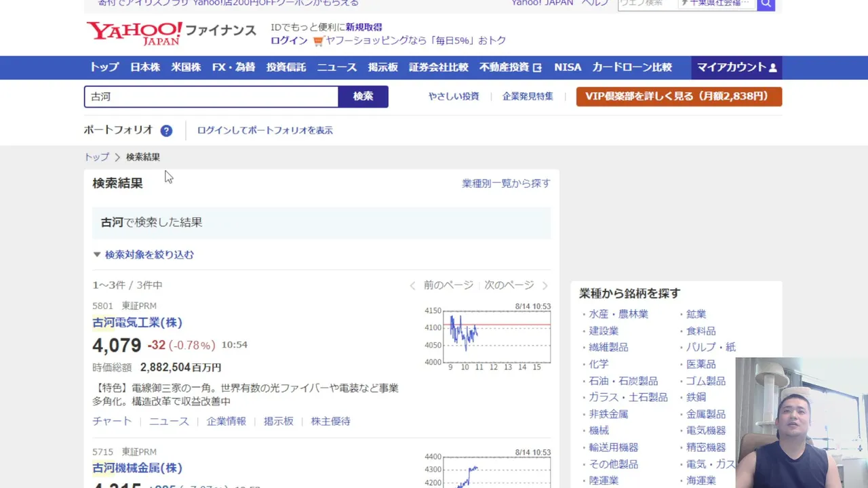Select 水産・農林業 industry link
The height and width of the screenshot is (488, 868).
coord(618,314)
